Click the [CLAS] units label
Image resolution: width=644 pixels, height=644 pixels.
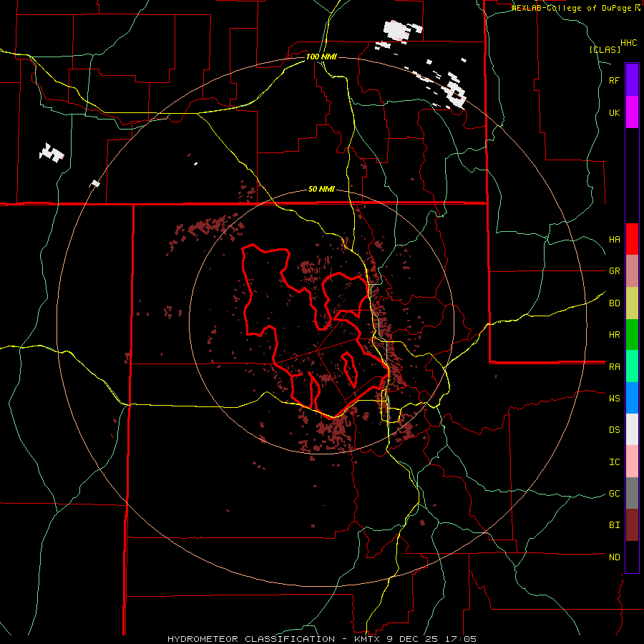click(605, 49)
